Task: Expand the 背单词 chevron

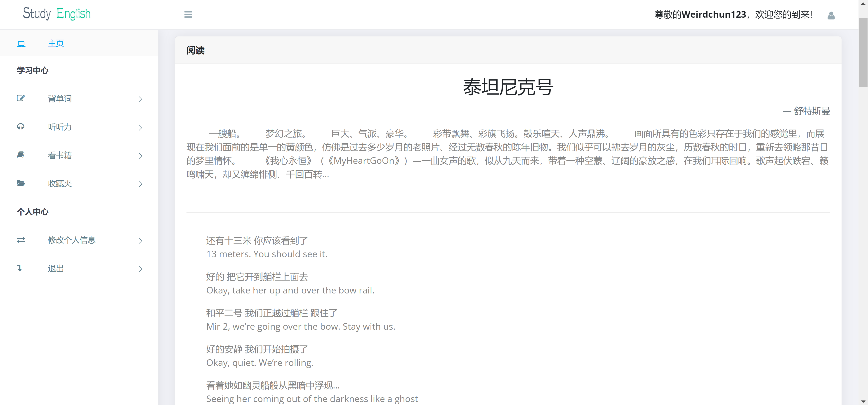Action: pos(140,100)
